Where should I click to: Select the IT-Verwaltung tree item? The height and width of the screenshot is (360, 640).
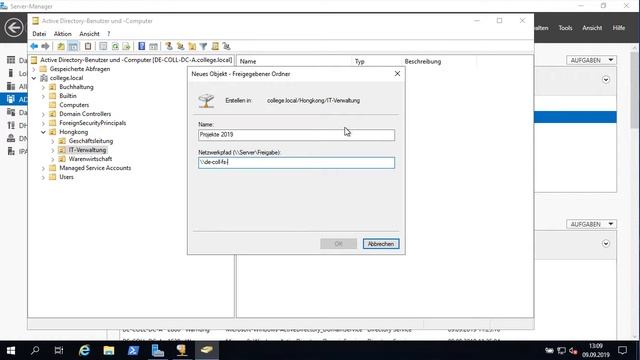pos(87,150)
